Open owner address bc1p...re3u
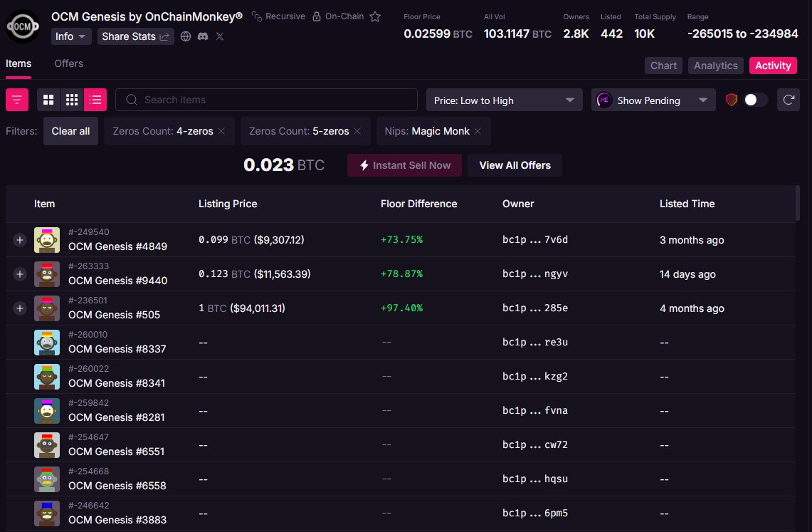Image resolution: width=812 pixels, height=532 pixels. pyautogui.click(x=535, y=343)
